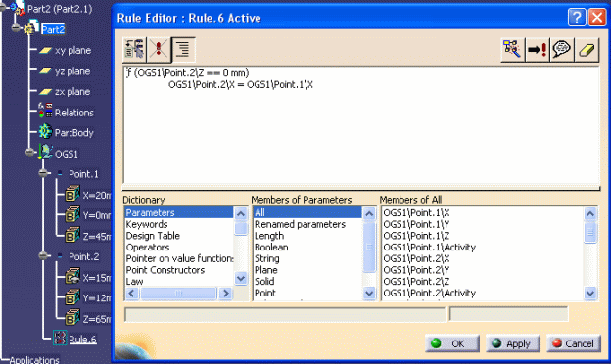Toggle the text indentation icon in Rule Editor

tap(183, 50)
